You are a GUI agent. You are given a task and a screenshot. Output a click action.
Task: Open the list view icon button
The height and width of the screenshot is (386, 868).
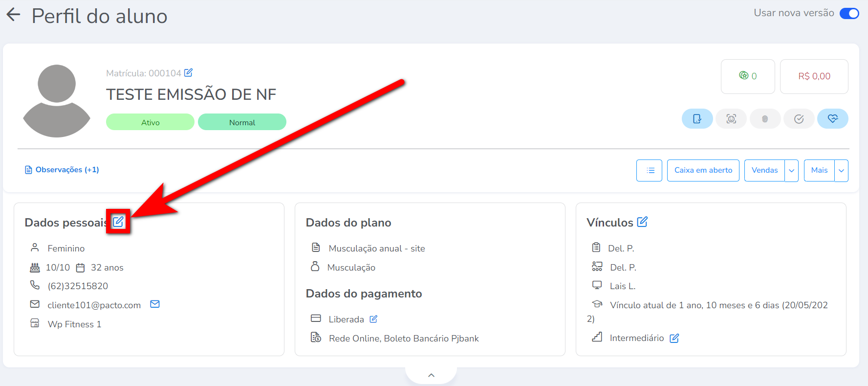click(649, 170)
